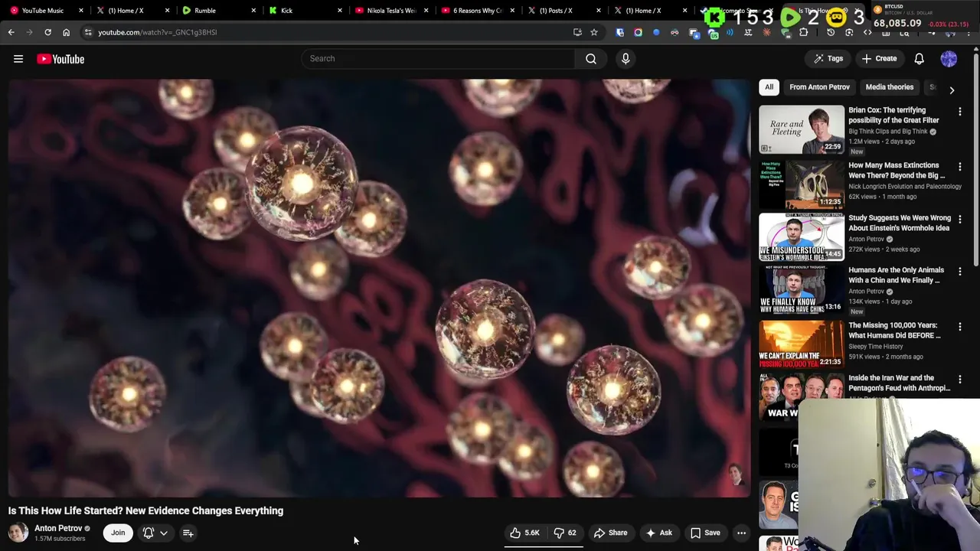Viewport: 980px width, 551px height.
Task: Open the Create menu
Action: click(x=879, y=58)
